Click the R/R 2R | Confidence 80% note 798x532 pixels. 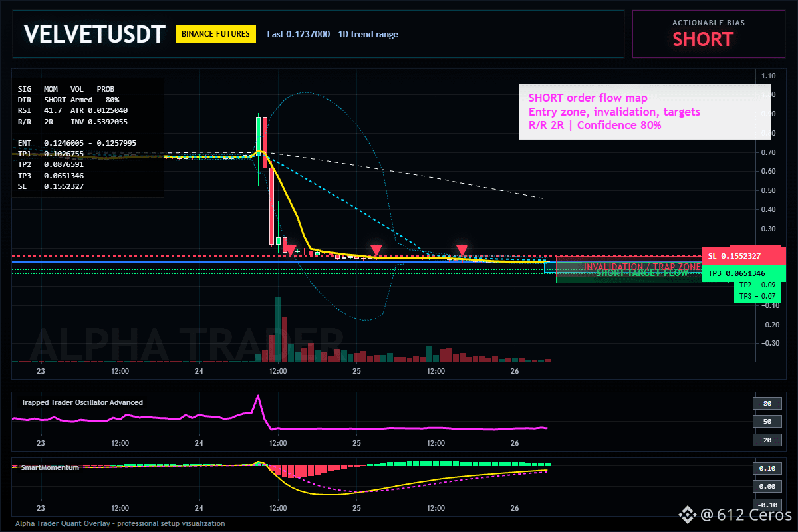595,125
